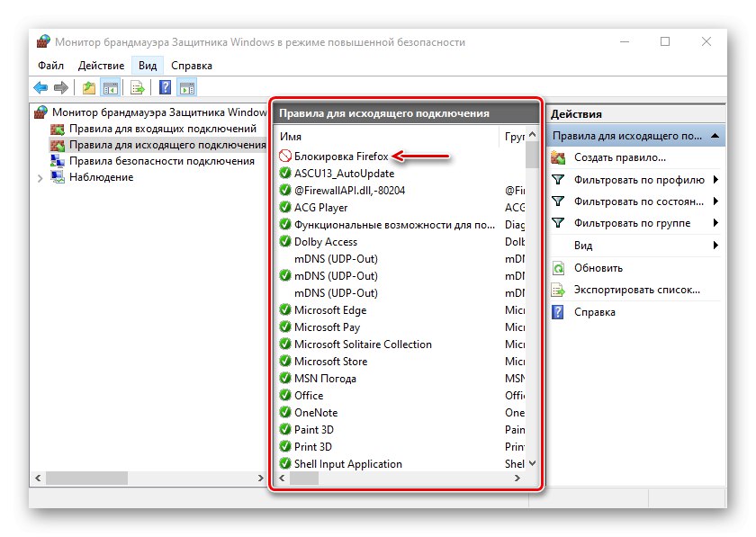Open the Вид menu in menu bar
This screenshot has width=756, height=537.
click(x=148, y=65)
